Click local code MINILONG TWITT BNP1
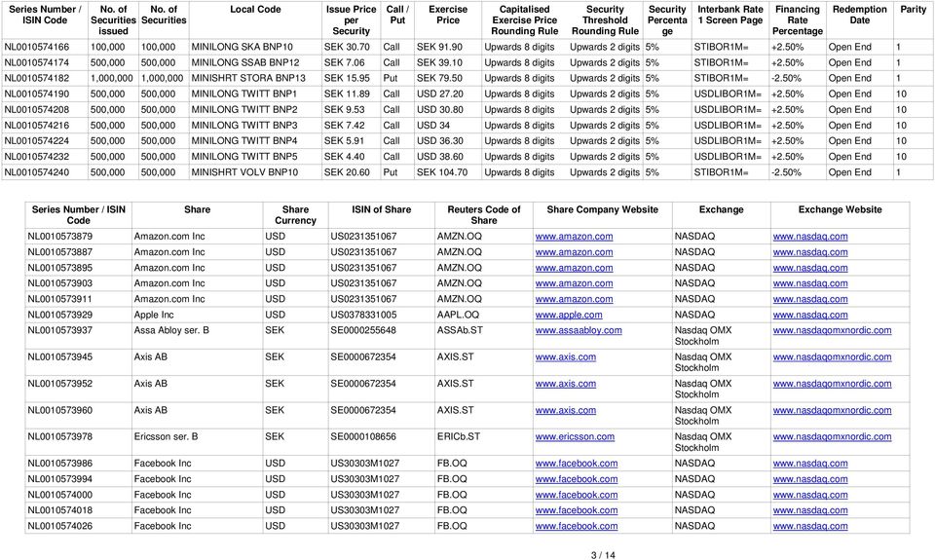The width and height of the screenshot is (935, 560). (x=243, y=94)
